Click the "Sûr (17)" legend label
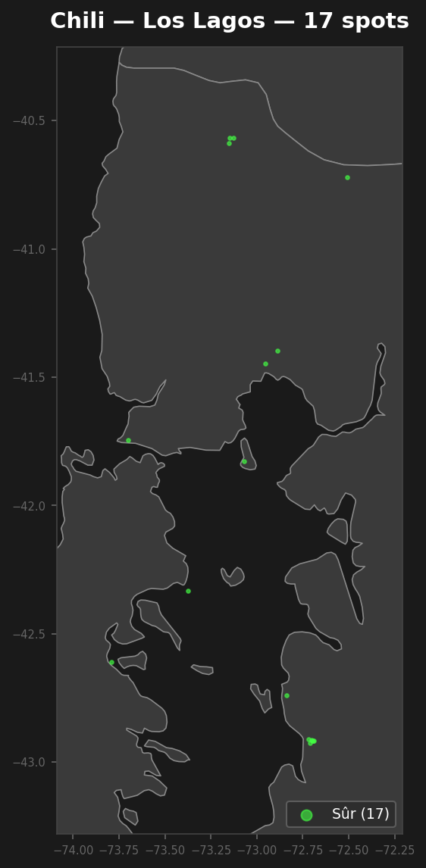This screenshot has height=868, width=426. [x=361, y=814]
